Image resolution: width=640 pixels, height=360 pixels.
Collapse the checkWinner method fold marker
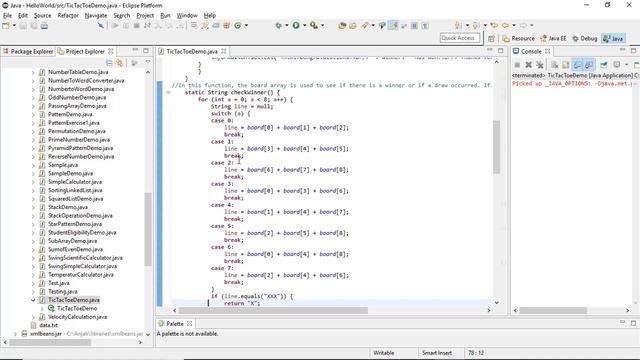click(168, 93)
